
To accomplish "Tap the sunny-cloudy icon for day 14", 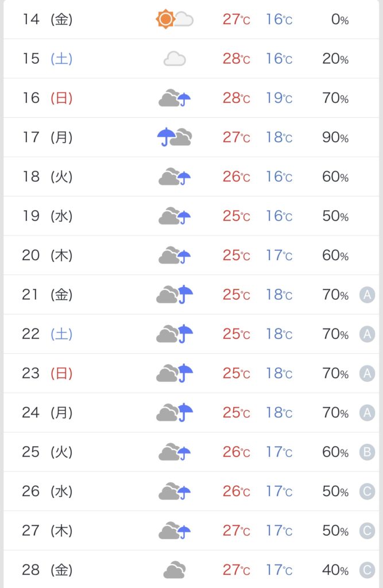I will (x=175, y=19).
